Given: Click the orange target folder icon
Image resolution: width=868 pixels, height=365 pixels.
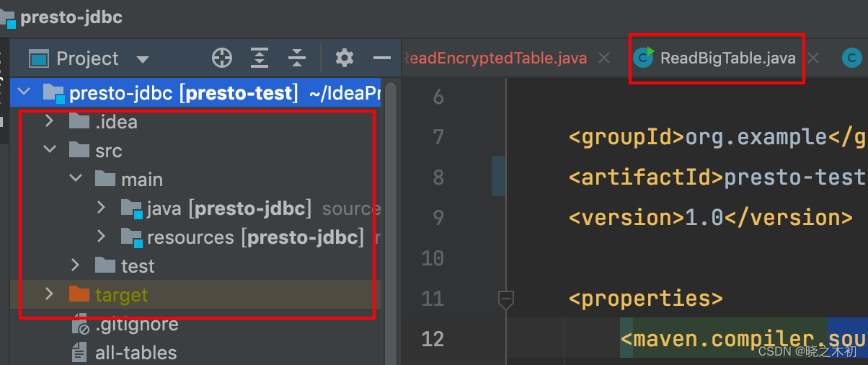Looking at the screenshot, I should coord(79,294).
